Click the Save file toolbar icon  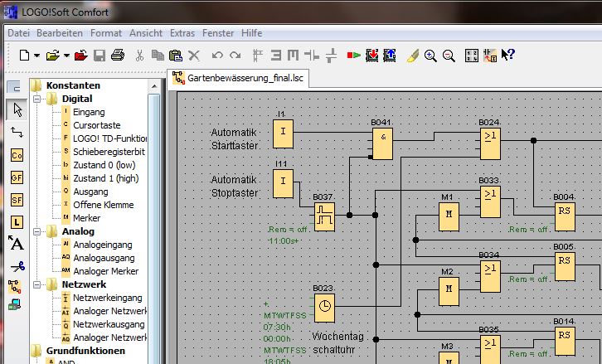100,56
